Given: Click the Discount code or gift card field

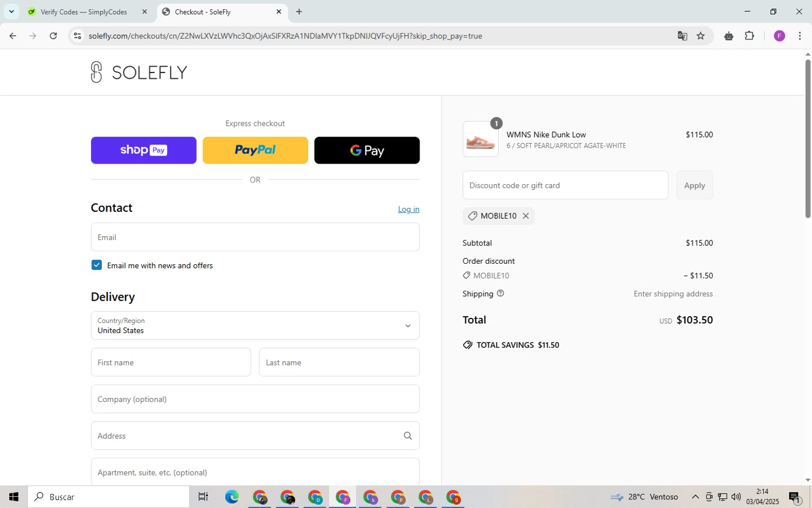Looking at the screenshot, I should (x=565, y=185).
